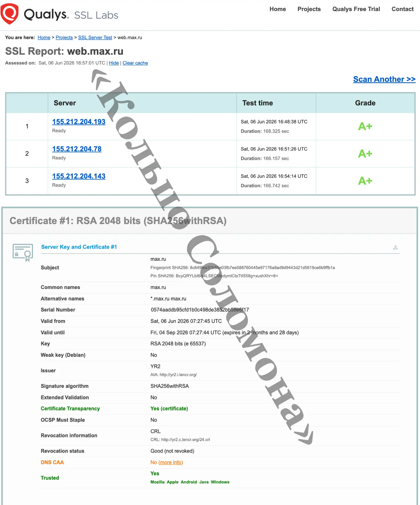
Task: Open the Contact menu item
Action: tap(402, 9)
